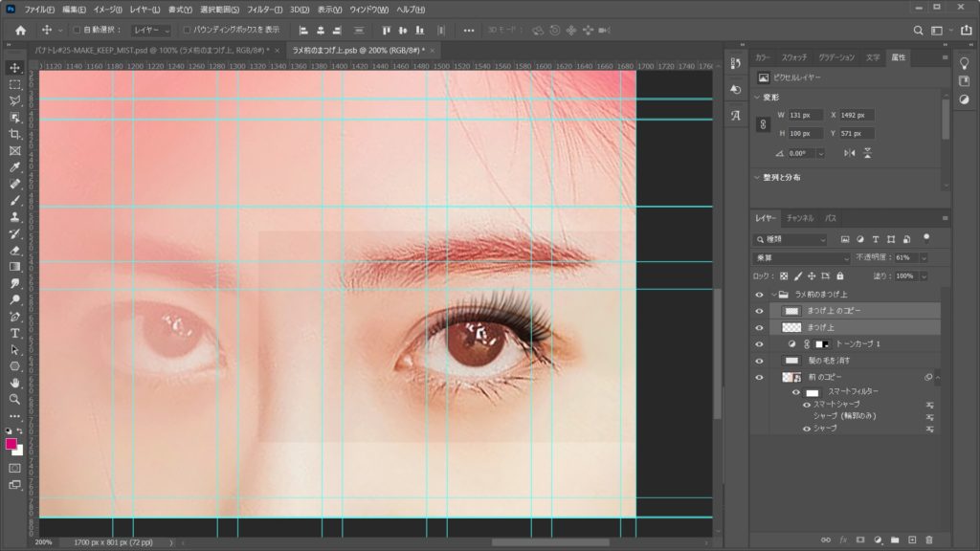Toggle スマートフィルター visibility eye
Viewport: 980px width, 551px height.
[x=795, y=392]
